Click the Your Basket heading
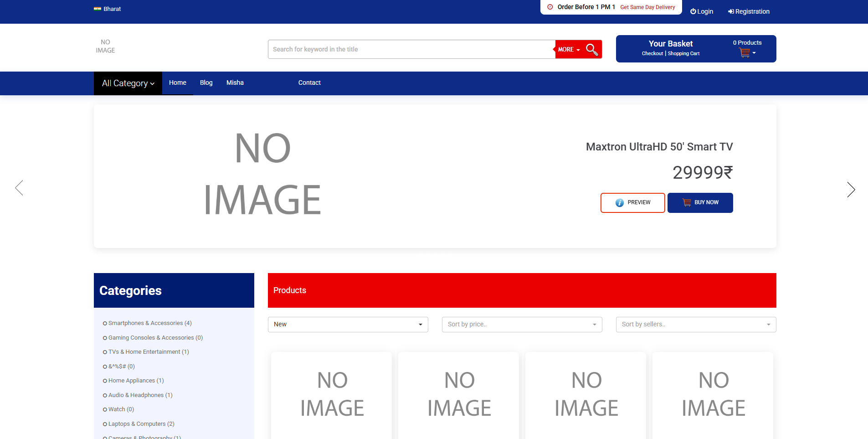 coord(671,44)
